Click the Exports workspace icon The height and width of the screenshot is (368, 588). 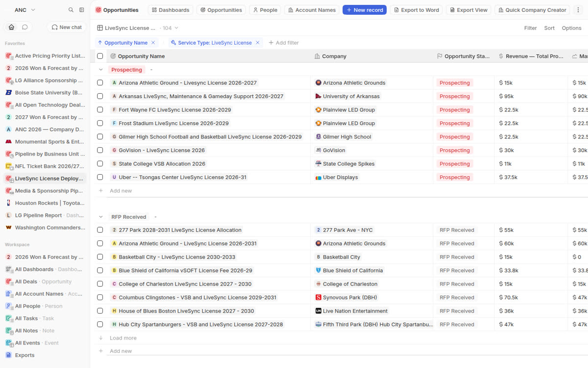[8, 355]
